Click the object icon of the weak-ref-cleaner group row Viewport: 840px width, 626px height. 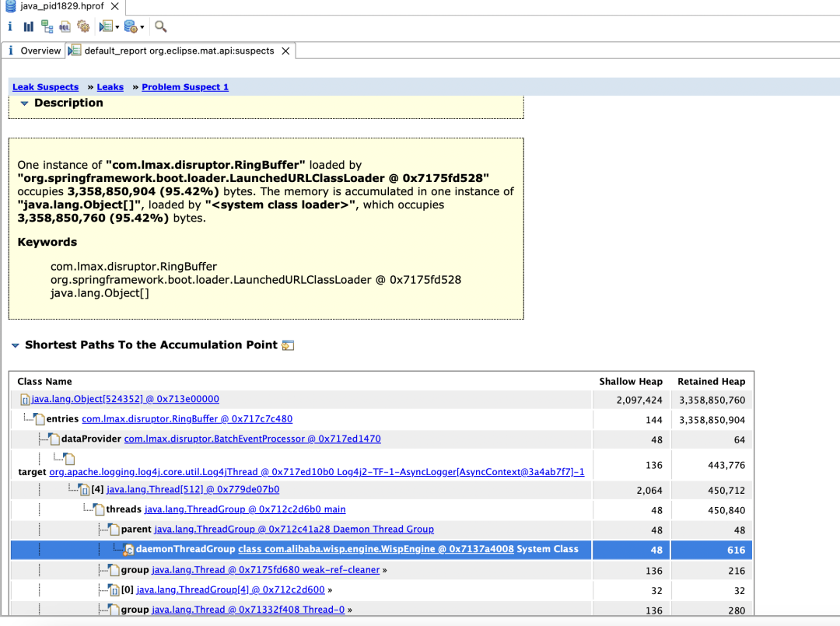click(114, 570)
